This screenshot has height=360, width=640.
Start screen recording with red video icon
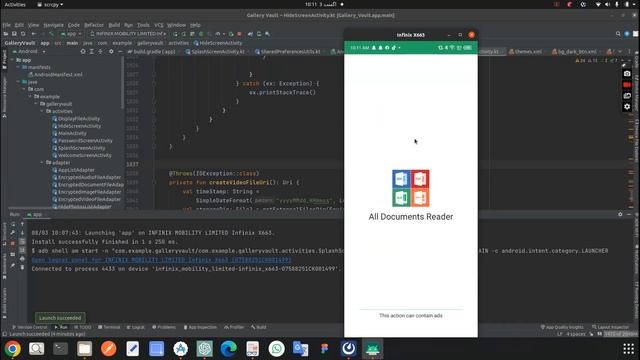627,85
